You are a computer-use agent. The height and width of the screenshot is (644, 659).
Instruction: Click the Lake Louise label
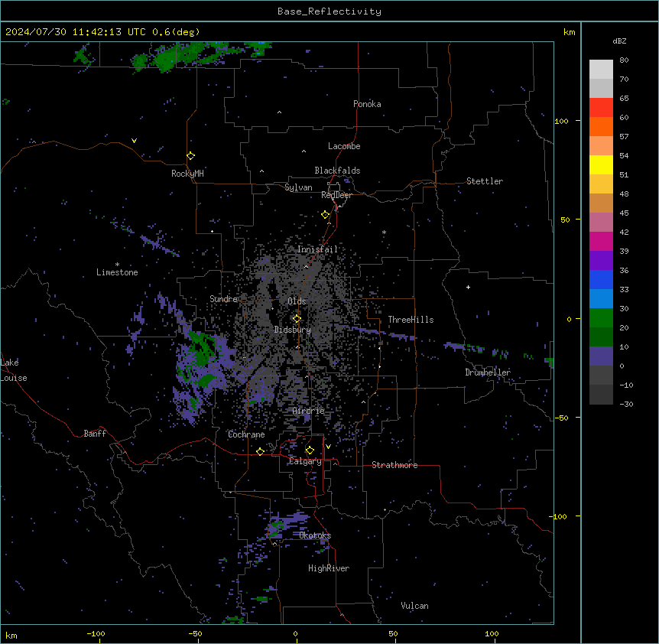[x=14, y=370]
